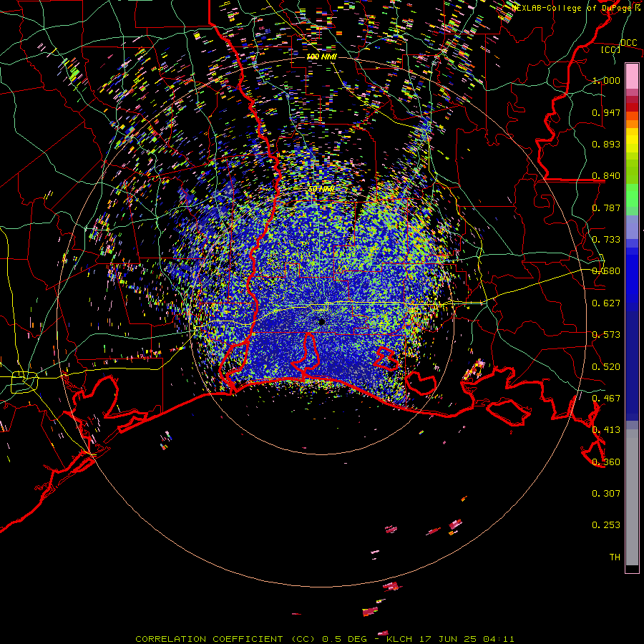Viewport: 644px width, 644px height.
Task: Click the KLCH station ID in the caption
Action: (399, 639)
